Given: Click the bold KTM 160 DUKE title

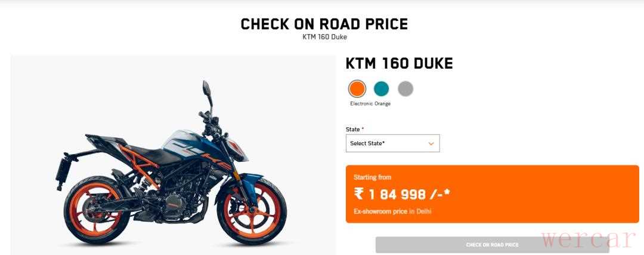Looking at the screenshot, I should coord(399,64).
